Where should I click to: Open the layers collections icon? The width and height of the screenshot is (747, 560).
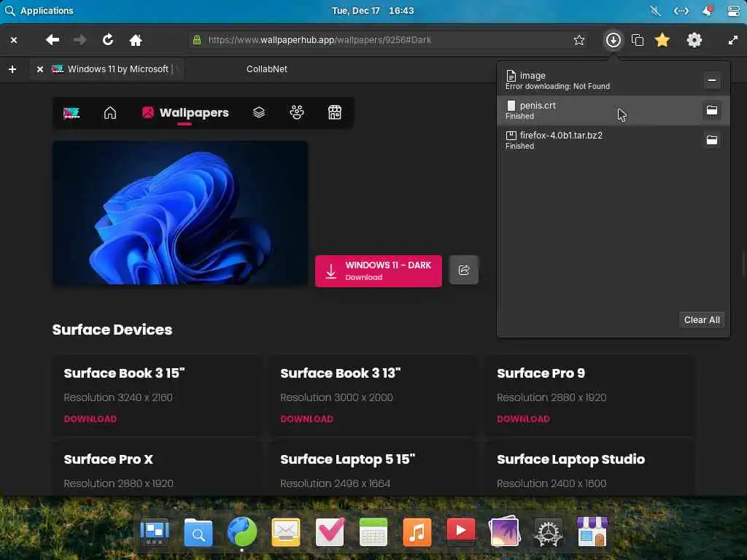click(x=259, y=112)
